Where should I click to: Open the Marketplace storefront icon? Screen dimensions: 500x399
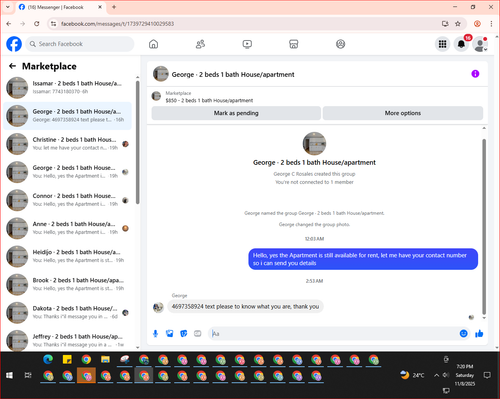tap(294, 44)
